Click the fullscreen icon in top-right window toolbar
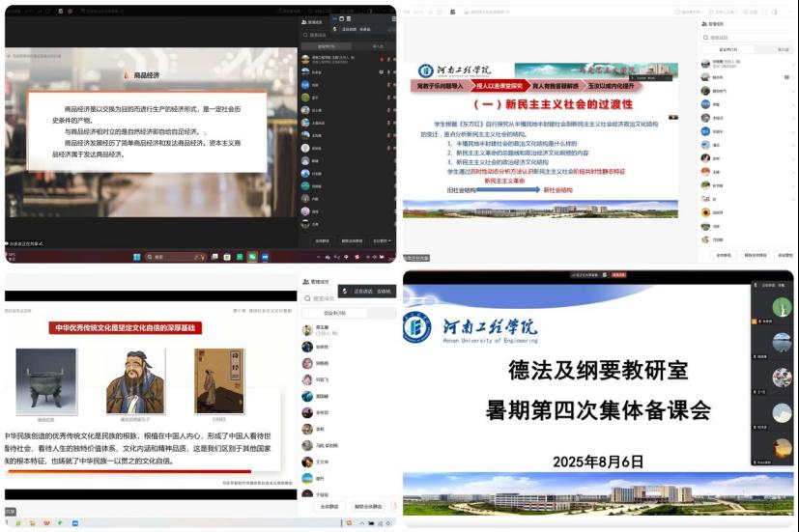This screenshot has height=532, width=799. point(765,12)
